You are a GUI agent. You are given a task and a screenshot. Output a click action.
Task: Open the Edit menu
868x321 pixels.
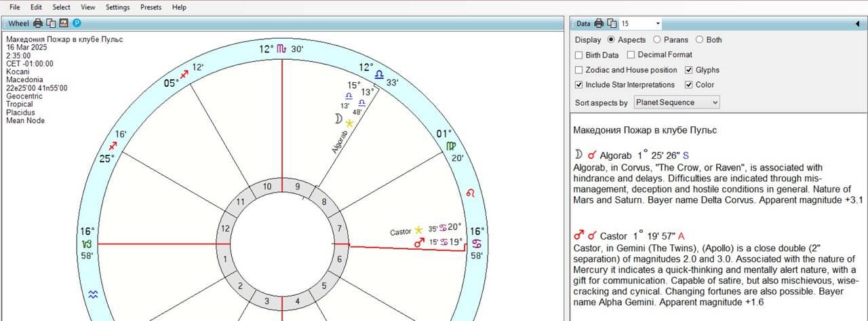[x=36, y=7]
